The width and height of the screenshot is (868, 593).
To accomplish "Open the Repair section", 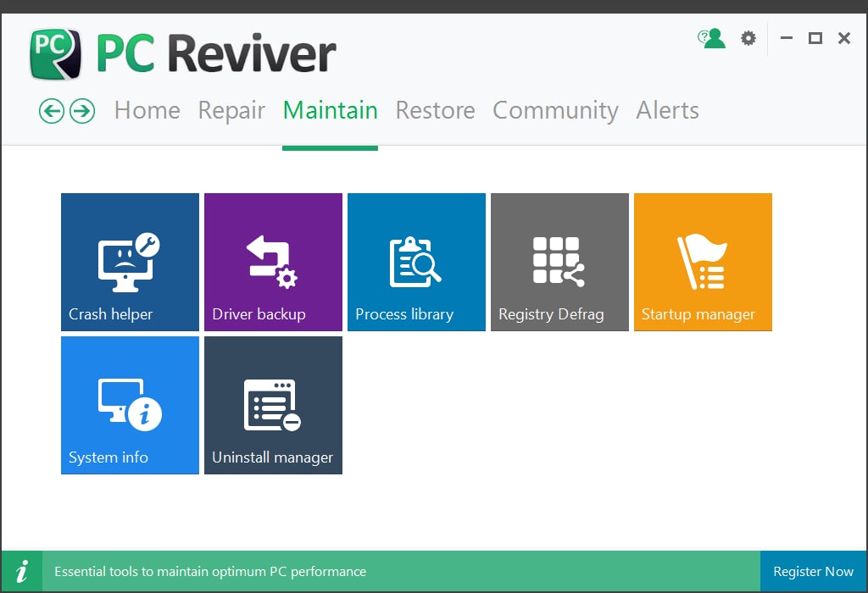I will 231,110.
